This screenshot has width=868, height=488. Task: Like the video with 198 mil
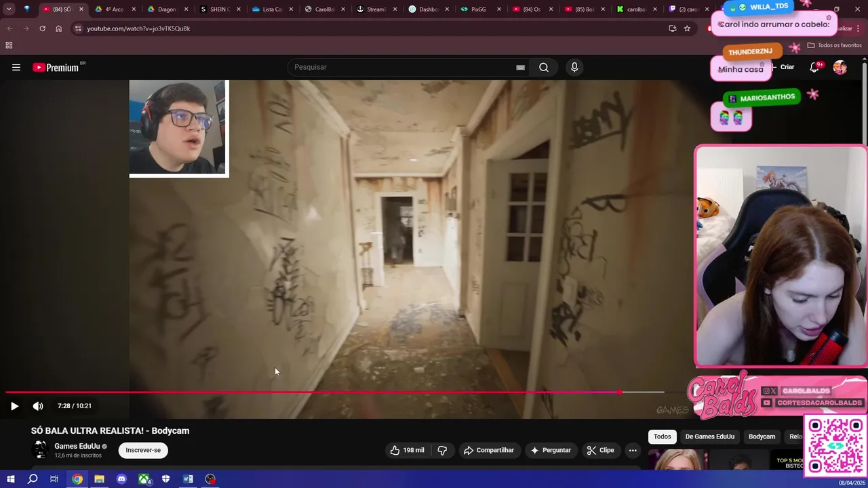pos(407,450)
